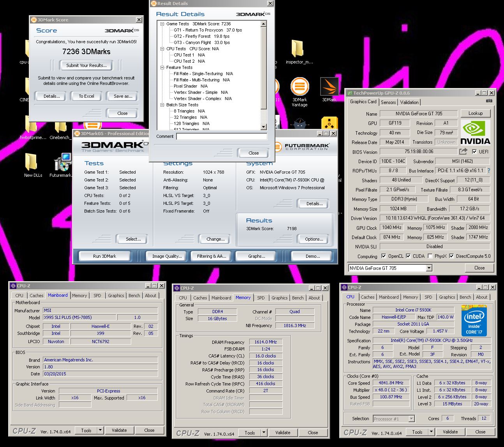Toggle the DirectCompute 5.0 checkbox
Screen dimensions: 504x447
point(451,256)
